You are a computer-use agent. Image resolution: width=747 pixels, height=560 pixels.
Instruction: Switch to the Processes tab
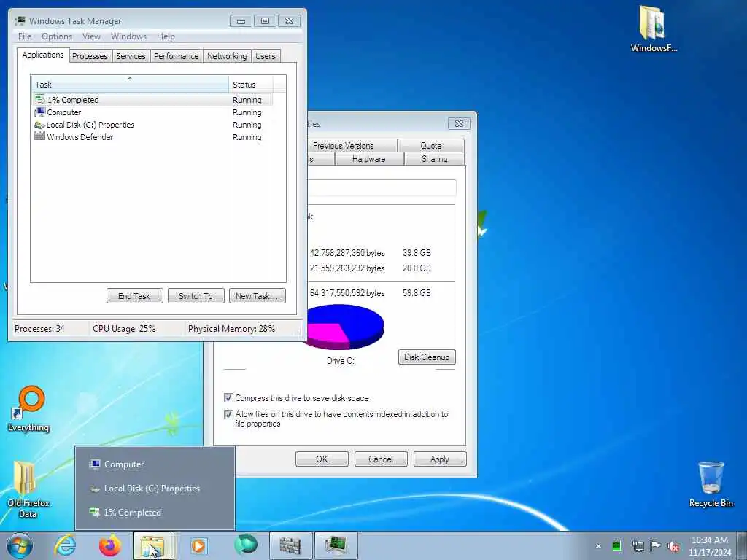click(90, 56)
